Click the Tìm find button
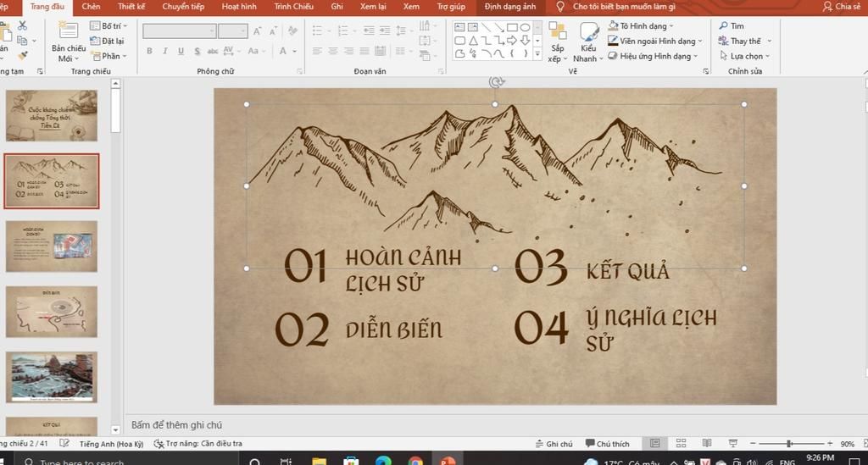Screen dimensions: 868x465 tap(732, 26)
